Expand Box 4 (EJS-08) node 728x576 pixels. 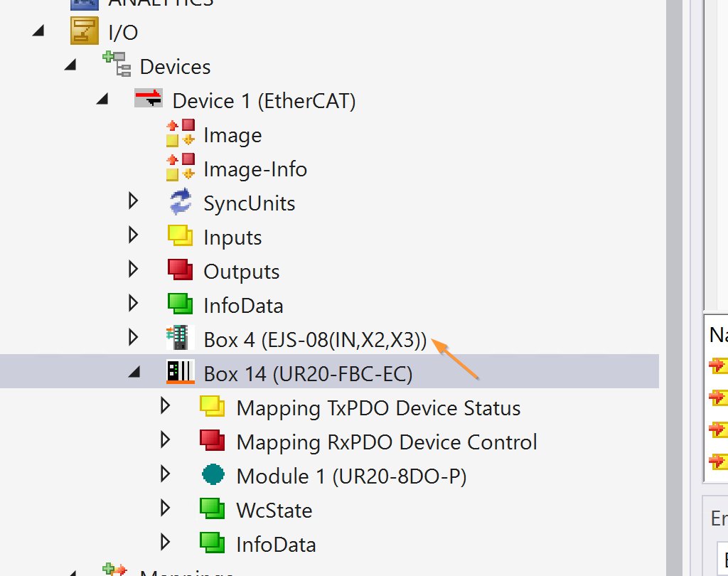click(133, 338)
